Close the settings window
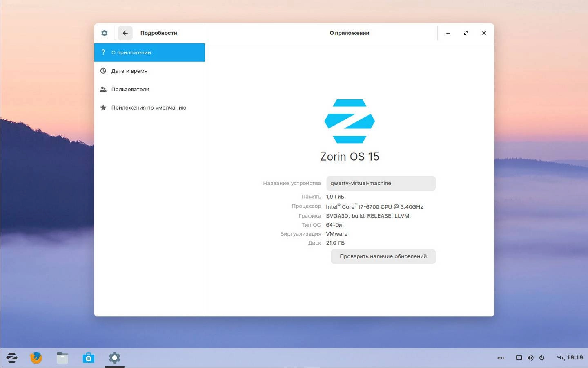This screenshot has width=588, height=368. point(484,33)
